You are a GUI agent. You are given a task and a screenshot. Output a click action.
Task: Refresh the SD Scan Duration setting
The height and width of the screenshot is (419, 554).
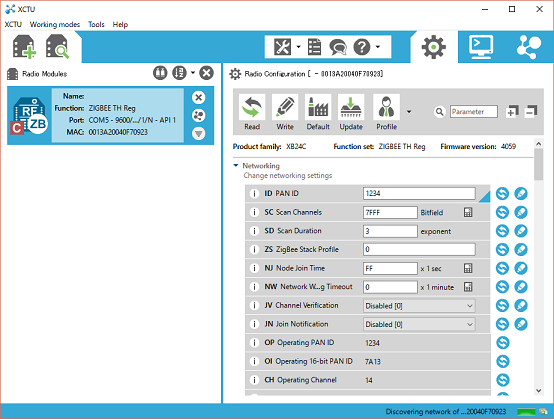(x=502, y=231)
